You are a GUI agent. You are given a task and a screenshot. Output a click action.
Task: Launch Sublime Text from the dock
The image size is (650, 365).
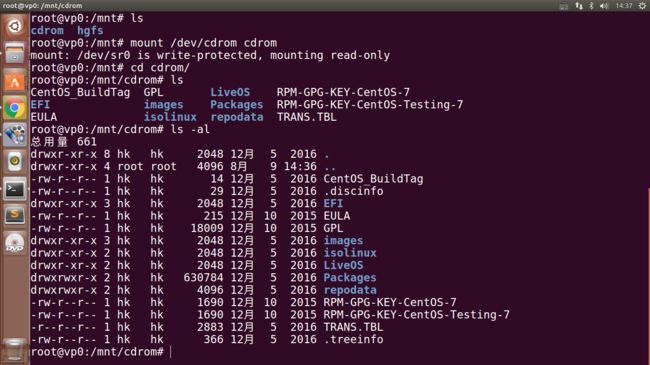(x=15, y=216)
